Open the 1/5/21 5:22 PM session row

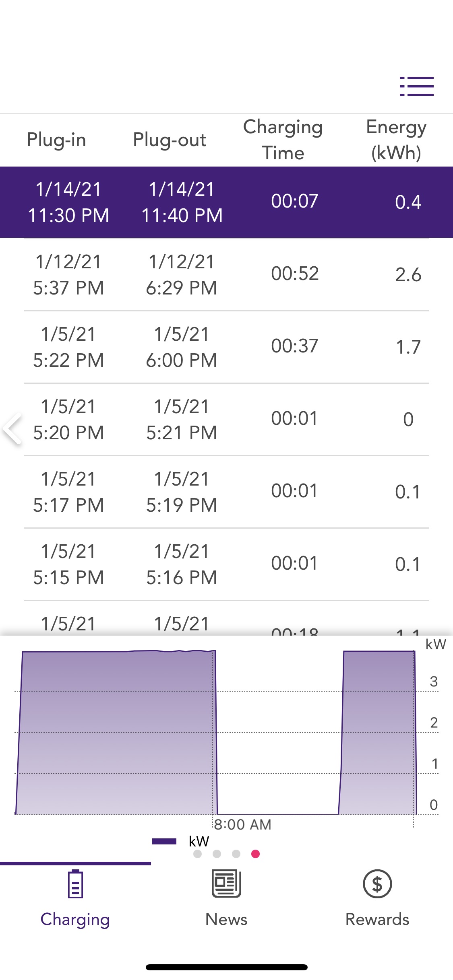pos(226,347)
